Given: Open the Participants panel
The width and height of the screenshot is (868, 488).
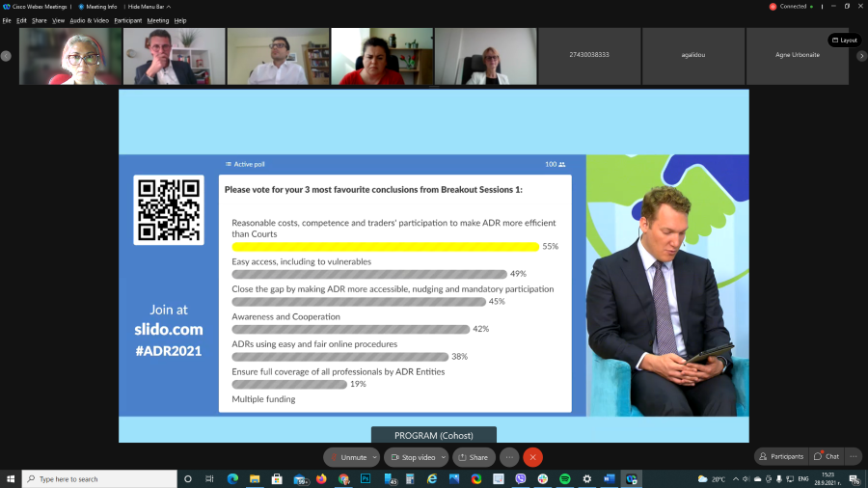Looking at the screenshot, I should pos(781,456).
